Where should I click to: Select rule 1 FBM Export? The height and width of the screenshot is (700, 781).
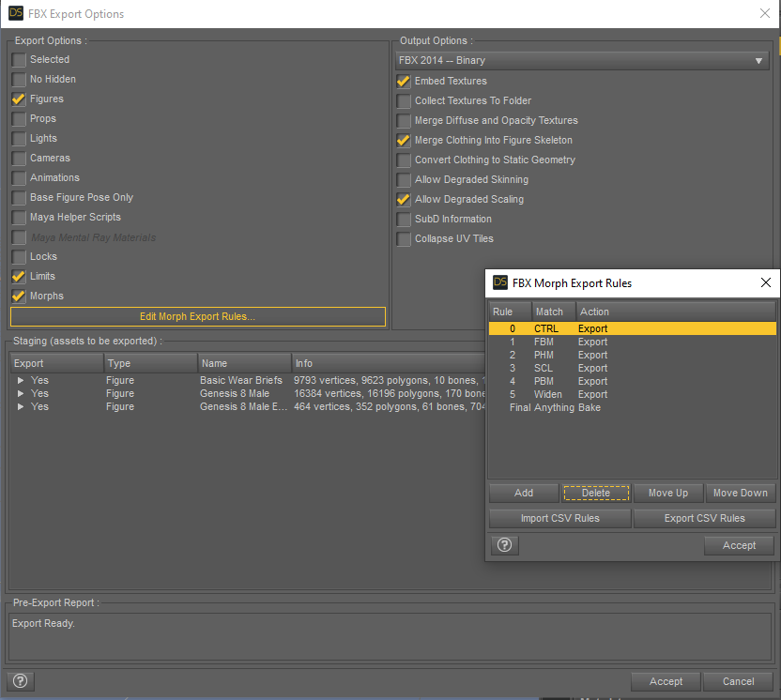(x=632, y=342)
